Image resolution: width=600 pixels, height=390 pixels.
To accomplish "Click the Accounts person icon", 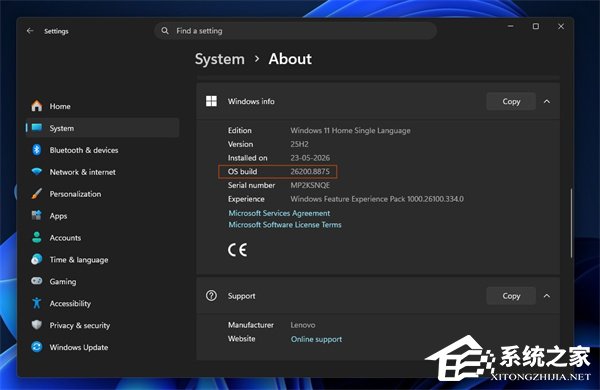I will [37, 237].
